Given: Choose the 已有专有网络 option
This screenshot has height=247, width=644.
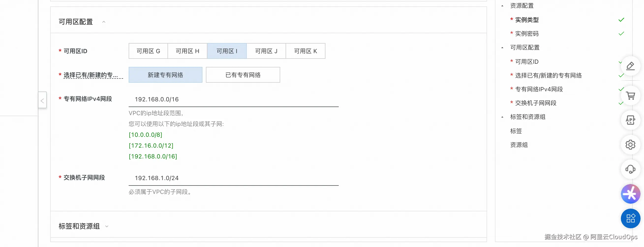Looking at the screenshot, I should pos(243,75).
